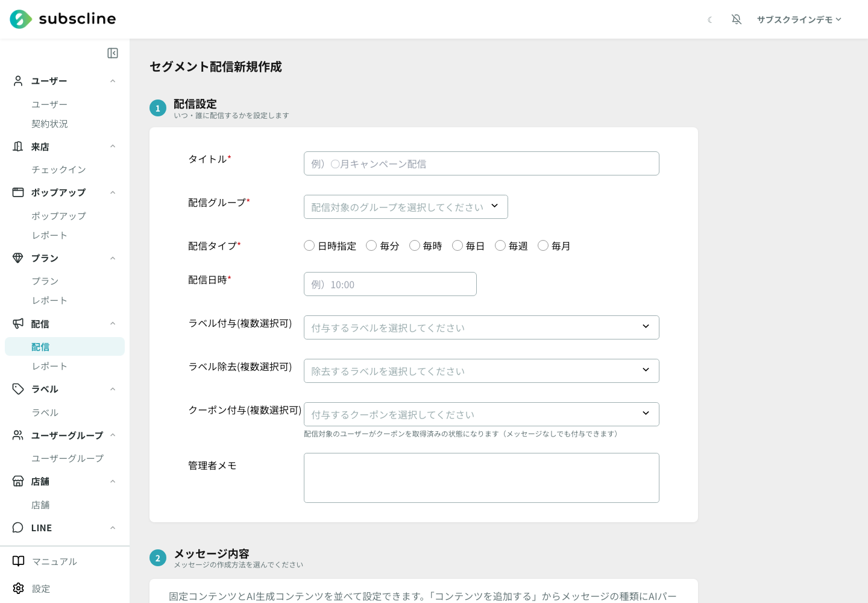Click the ポップアップ window icon
Screen dimensions: 868x603
point(18,192)
